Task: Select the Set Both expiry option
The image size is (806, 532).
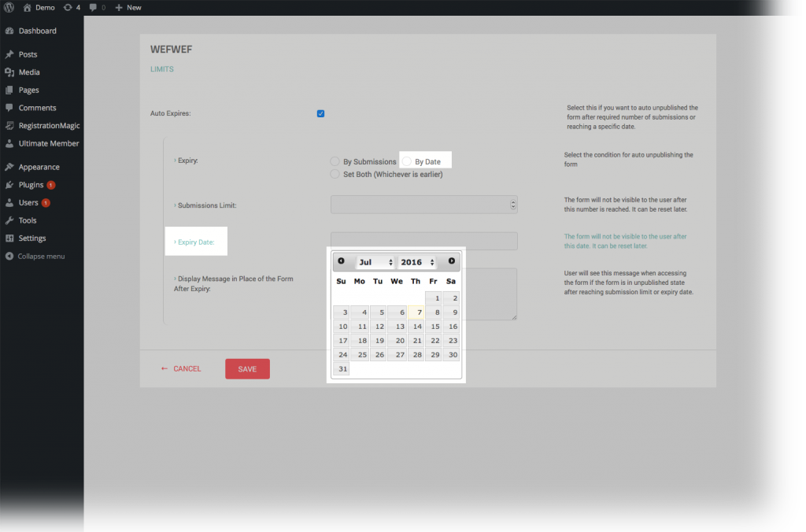Action: [333, 173]
